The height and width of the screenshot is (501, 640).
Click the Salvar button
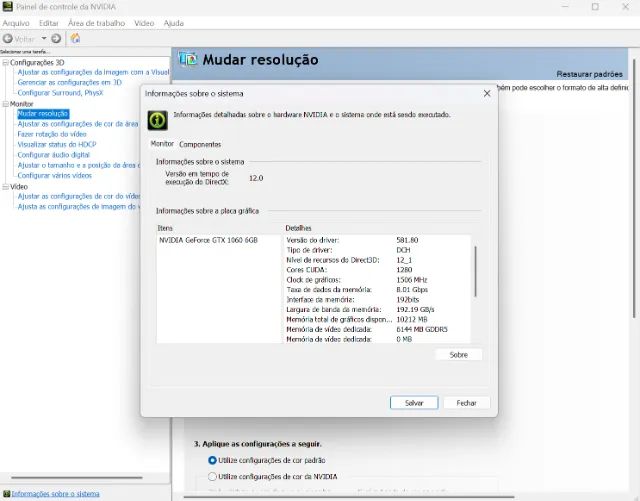414,403
